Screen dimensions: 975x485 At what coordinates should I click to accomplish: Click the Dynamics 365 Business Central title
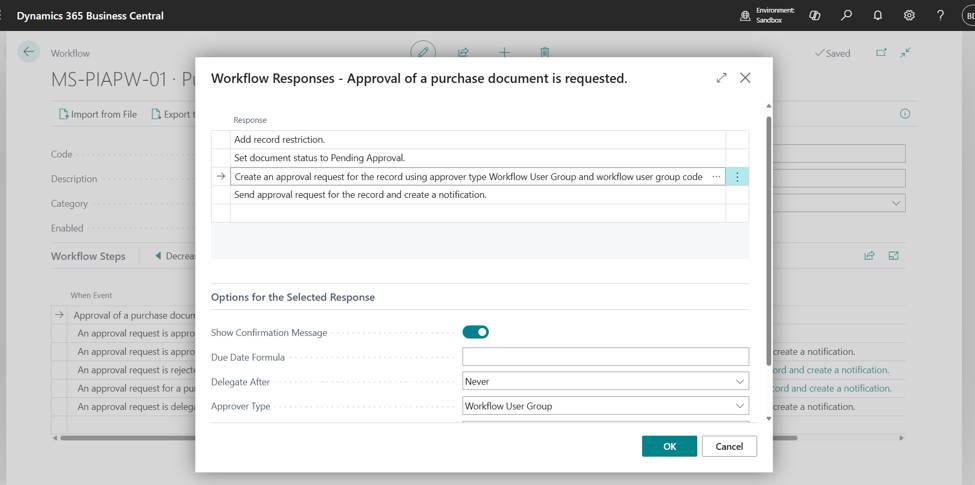tap(90, 16)
